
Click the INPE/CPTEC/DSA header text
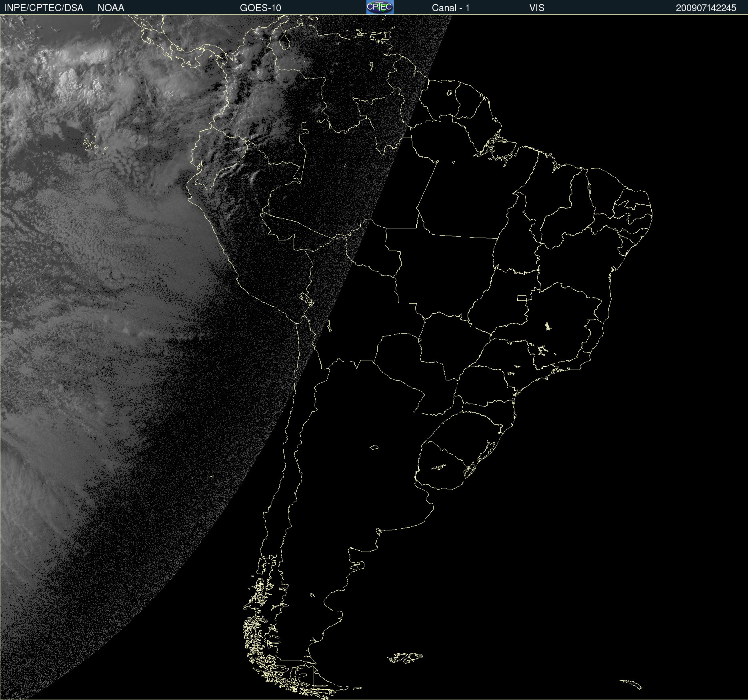pyautogui.click(x=44, y=8)
